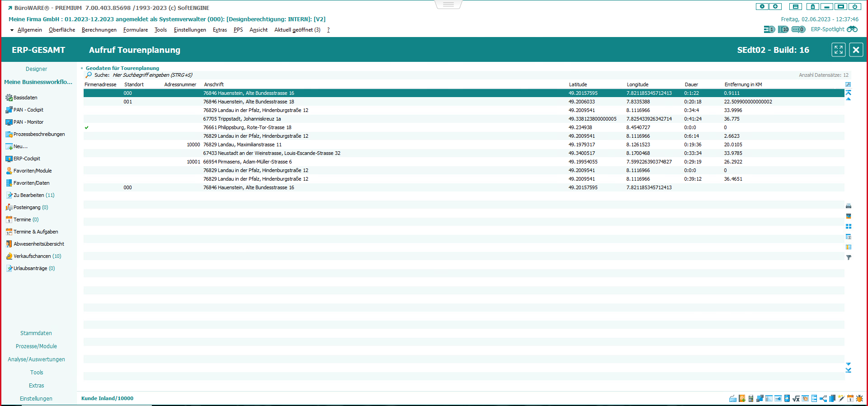
Task: Click the bug icon in bottom toolbar
Action: pyautogui.click(x=859, y=398)
